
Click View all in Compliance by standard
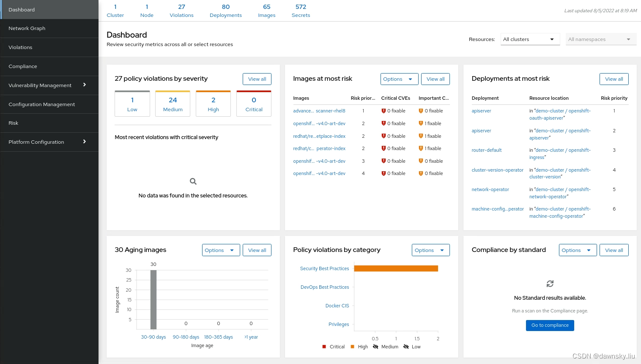tap(614, 250)
